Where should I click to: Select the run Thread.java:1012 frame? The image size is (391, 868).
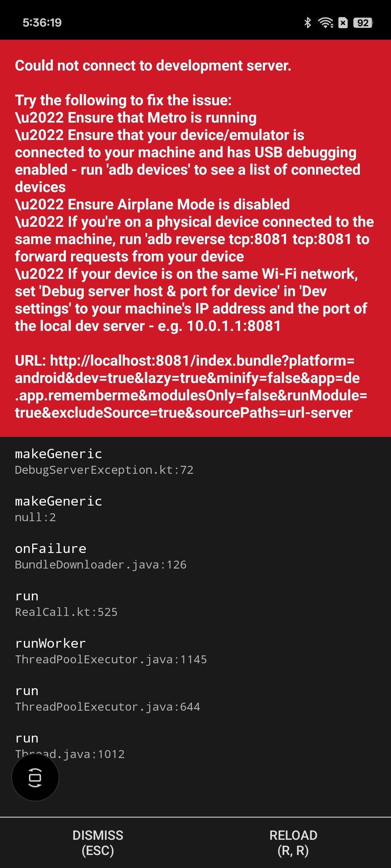(x=195, y=745)
